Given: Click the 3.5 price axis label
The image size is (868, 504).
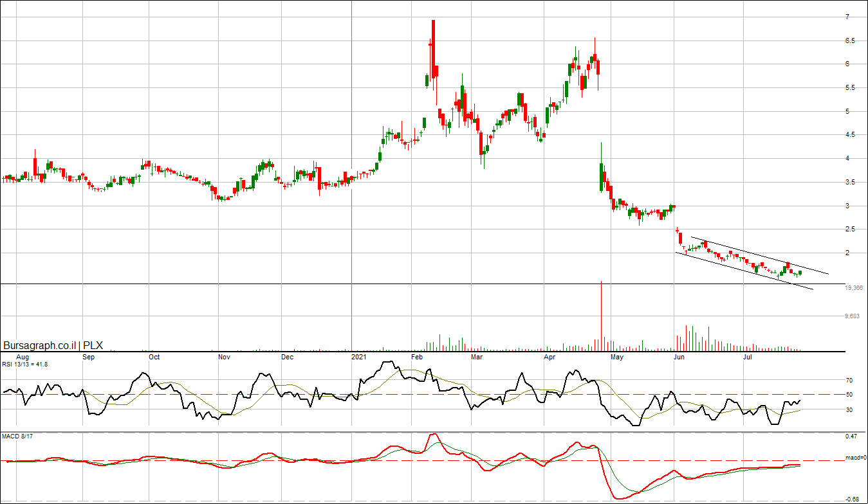Looking at the screenshot, I should (850, 183).
